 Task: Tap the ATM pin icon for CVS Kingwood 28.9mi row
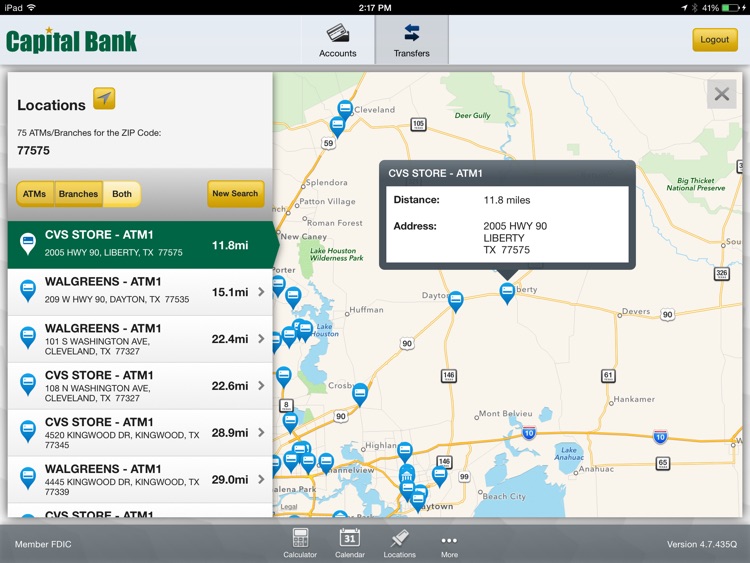click(28, 431)
